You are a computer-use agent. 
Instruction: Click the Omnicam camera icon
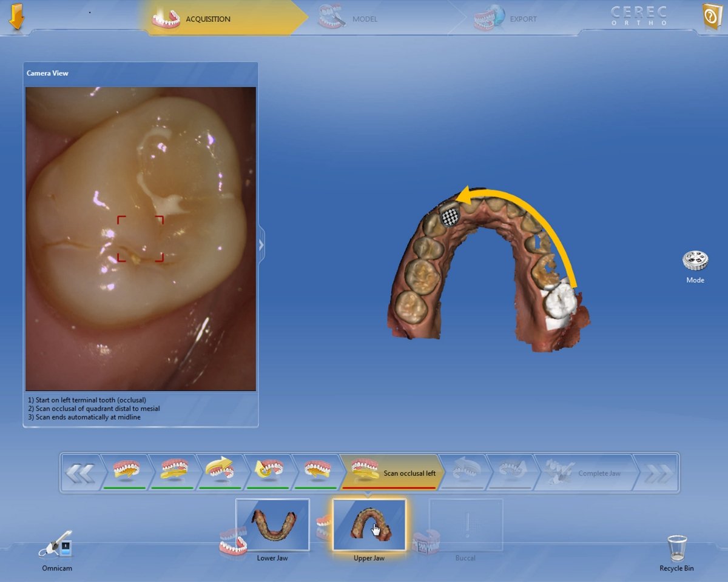tap(56, 546)
